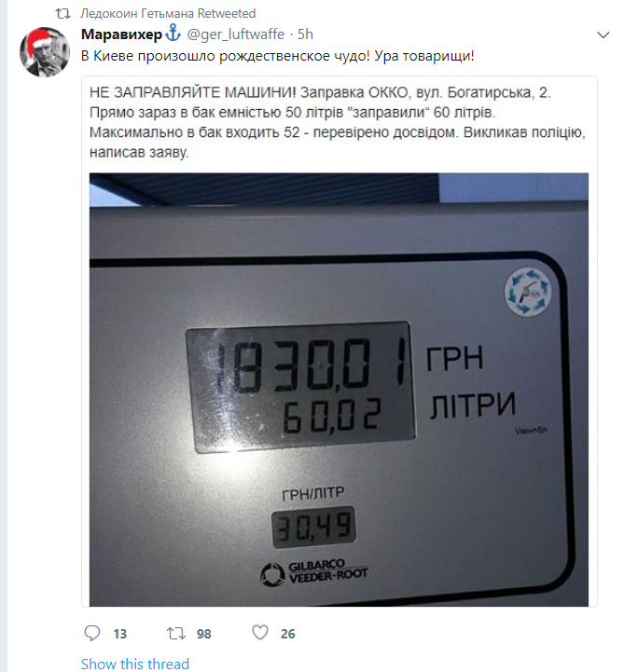Screen dimensions: 624x672
Task: Like the tweet with the heart icon
Action: (x=260, y=633)
